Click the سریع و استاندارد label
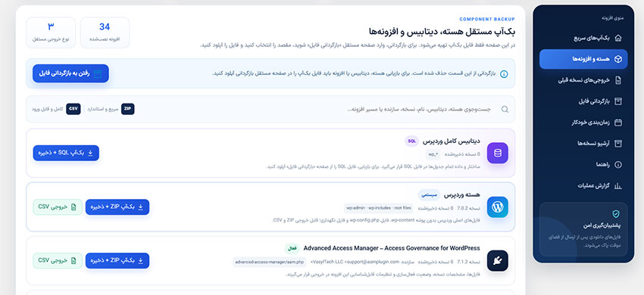644x295 pixels. 103,109
